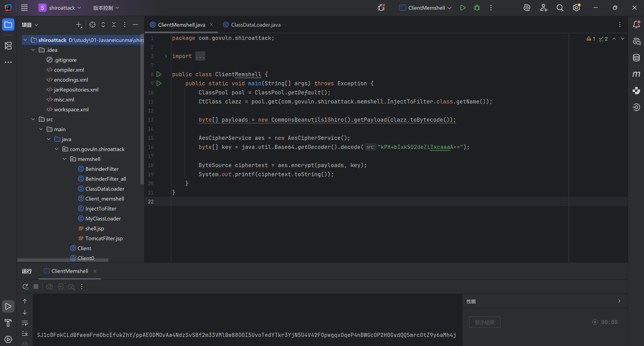Viewport: 644px width, 346px height.
Task: Open InjectToFilter in the project tree
Action: tap(101, 208)
